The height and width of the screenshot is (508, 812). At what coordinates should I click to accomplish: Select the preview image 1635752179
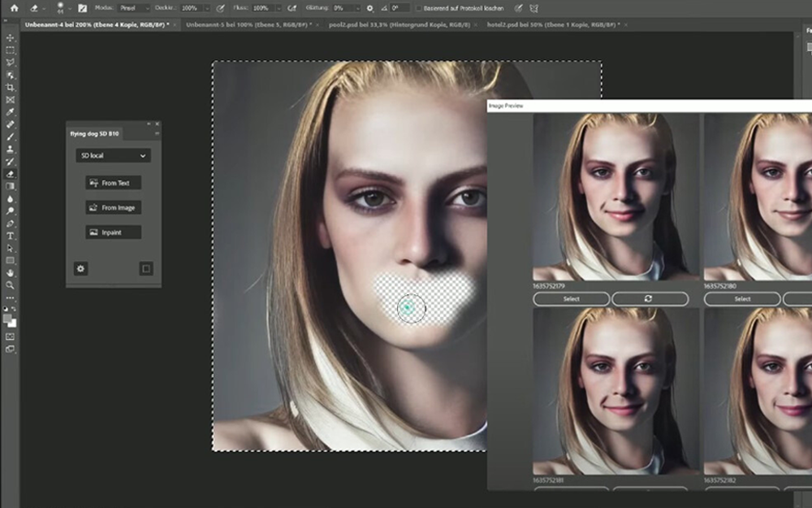(571, 299)
